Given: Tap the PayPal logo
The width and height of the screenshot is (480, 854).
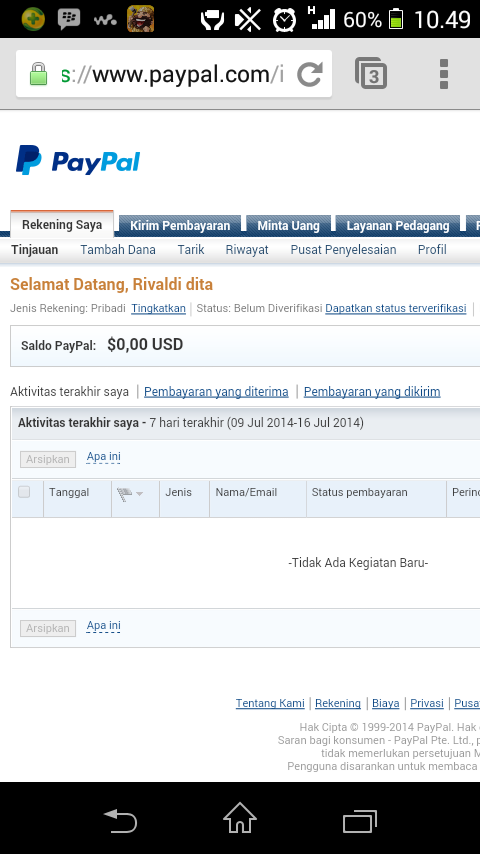Looking at the screenshot, I should click(x=78, y=160).
